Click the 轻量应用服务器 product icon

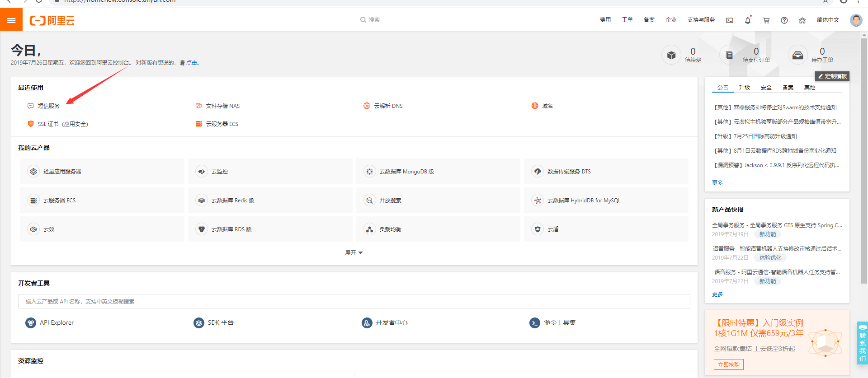point(33,172)
